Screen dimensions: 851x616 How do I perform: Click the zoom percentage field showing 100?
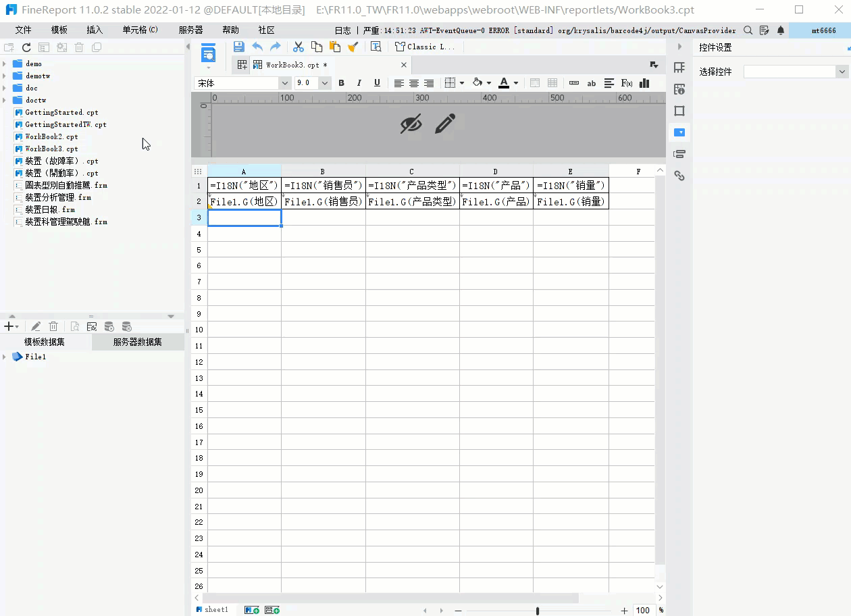(643, 611)
